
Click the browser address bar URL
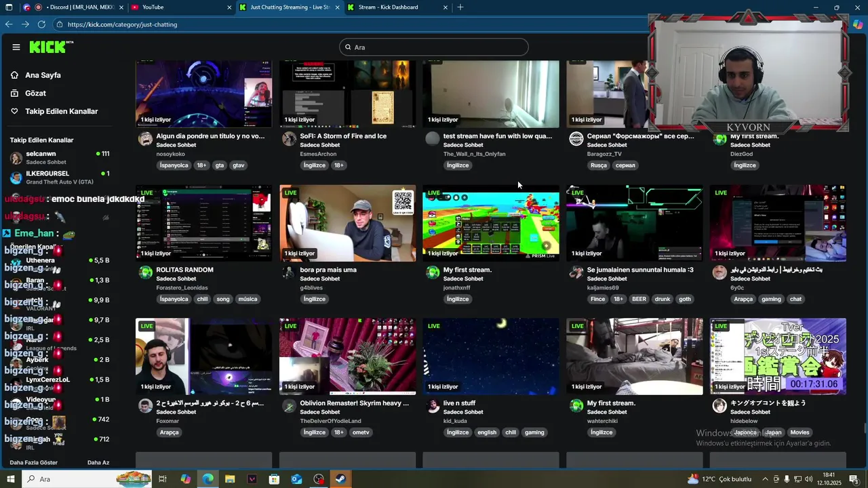click(x=122, y=24)
